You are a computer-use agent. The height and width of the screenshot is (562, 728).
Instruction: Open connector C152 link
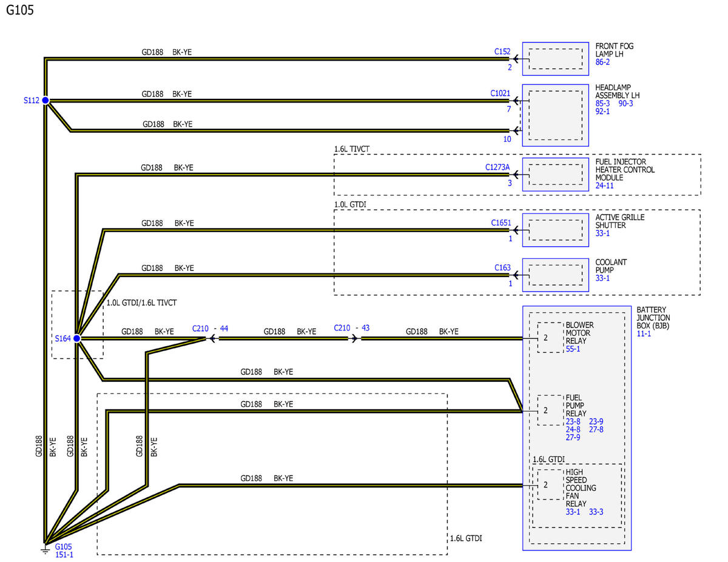point(502,52)
